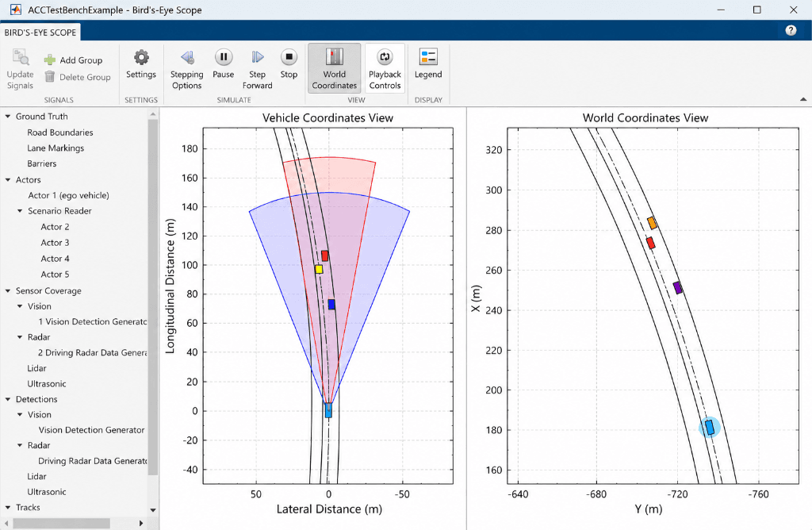The height and width of the screenshot is (530, 812).
Task: Click Add Group green plus icon
Action: coord(50,60)
